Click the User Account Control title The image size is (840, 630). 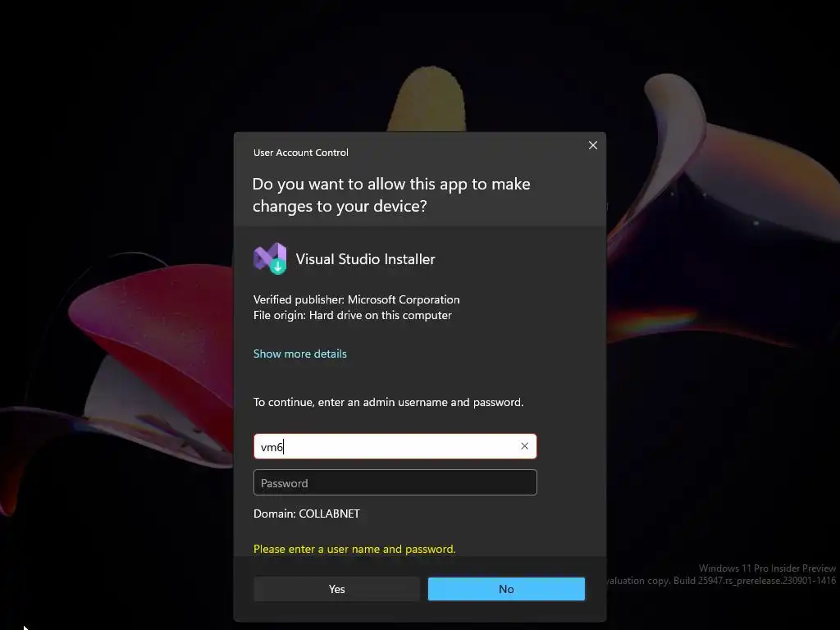point(300,153)
